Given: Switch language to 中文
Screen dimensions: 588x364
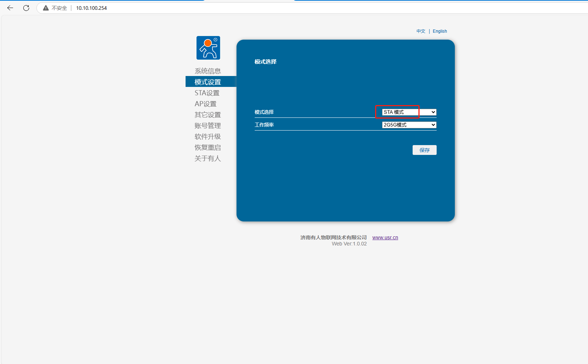Looking at the screenshot, I should (421, 31).
